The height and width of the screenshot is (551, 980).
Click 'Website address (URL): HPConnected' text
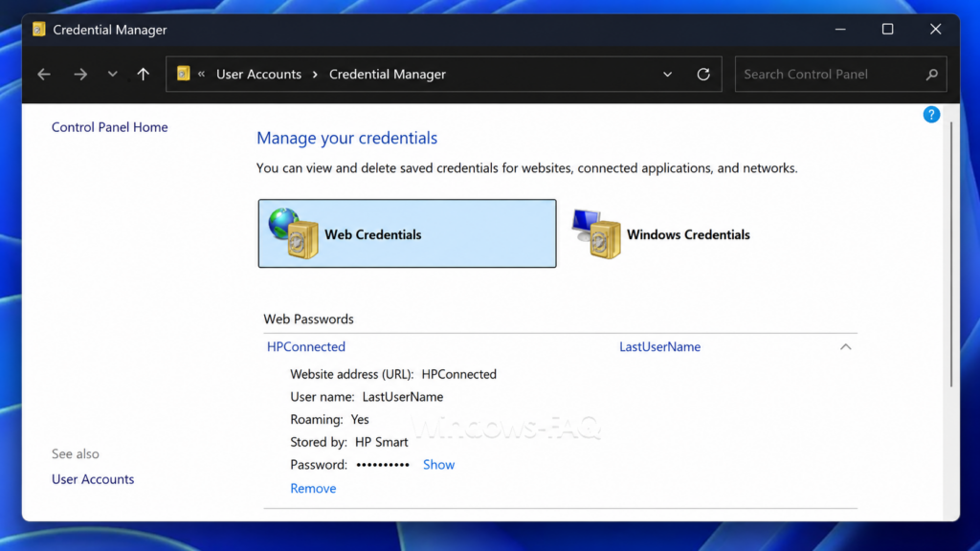coord(393,374)
